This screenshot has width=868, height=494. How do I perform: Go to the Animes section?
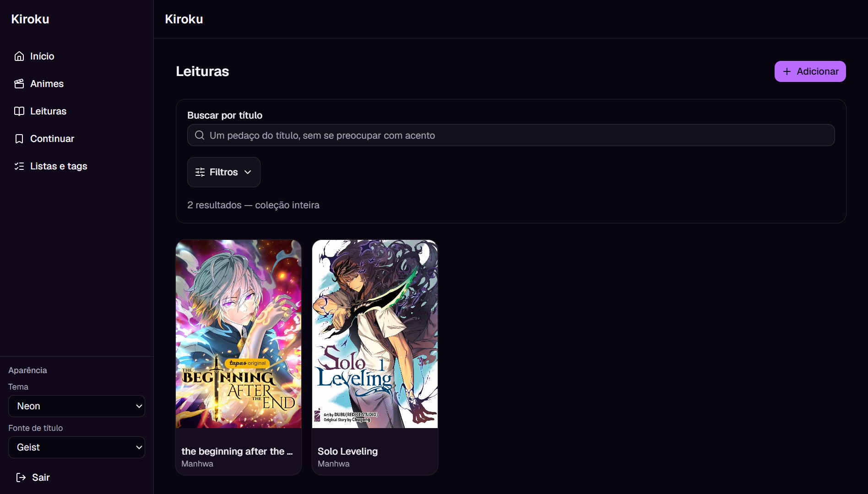[x=76, y=84]
